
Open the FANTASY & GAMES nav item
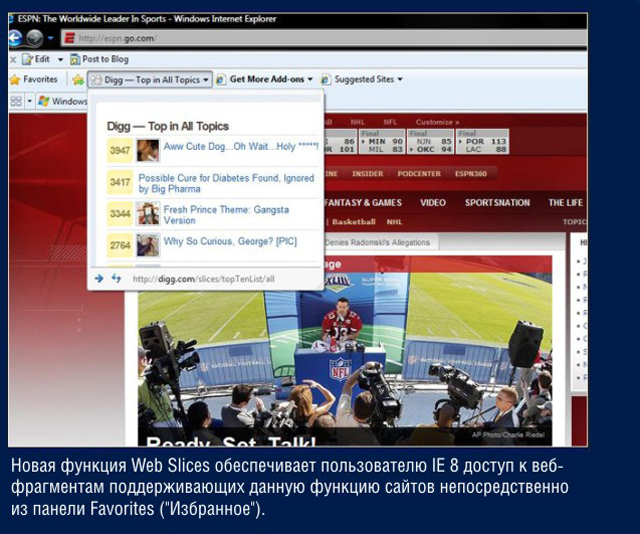coord(363,203)
